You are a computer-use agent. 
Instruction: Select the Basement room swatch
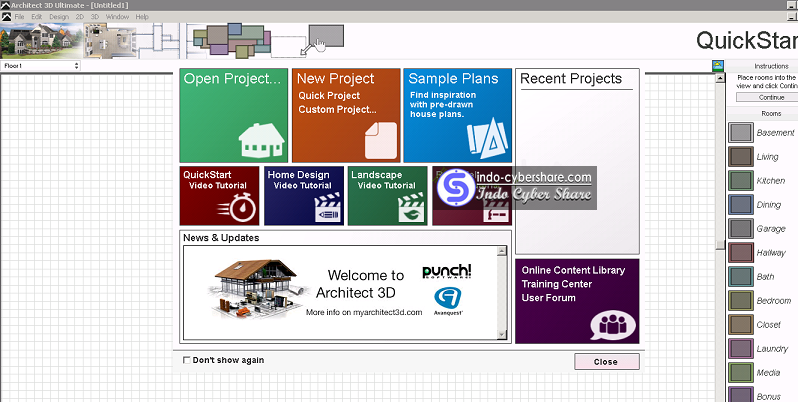click(x=740, y=132)
